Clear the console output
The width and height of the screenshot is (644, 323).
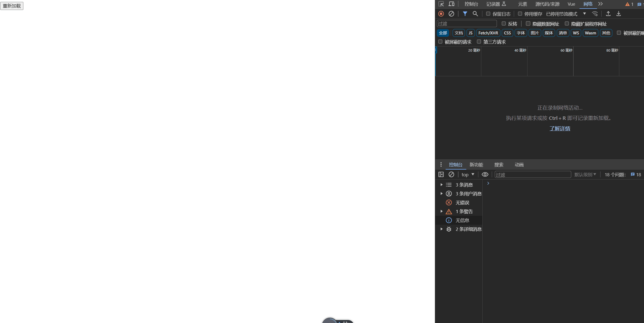point(451,174)
